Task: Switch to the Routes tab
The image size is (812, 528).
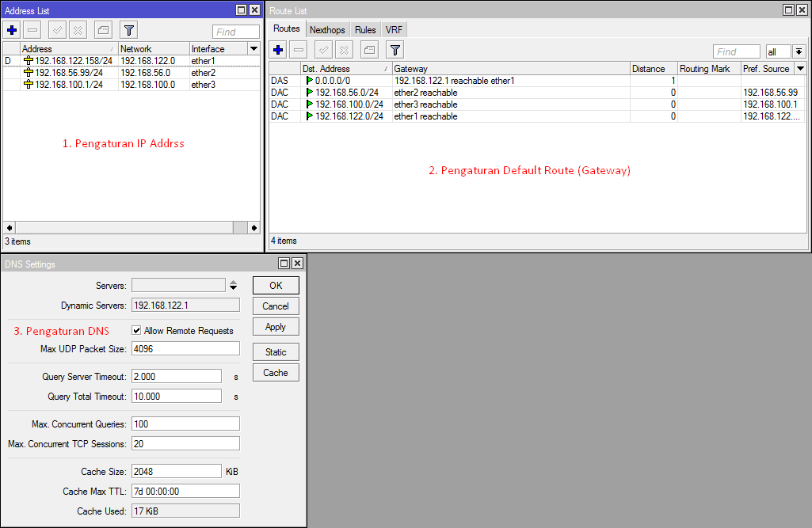Action: 286,29
